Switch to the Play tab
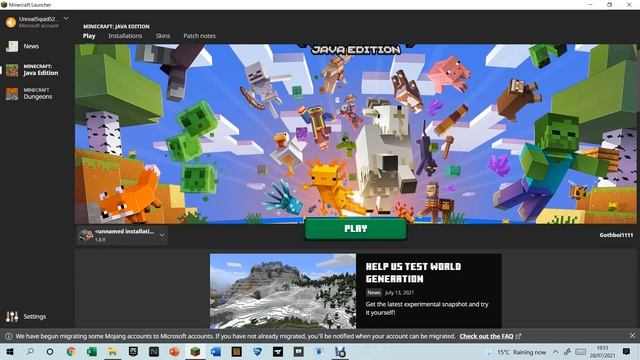Screen dimensions: 640x360 click(x=89, y=36)
